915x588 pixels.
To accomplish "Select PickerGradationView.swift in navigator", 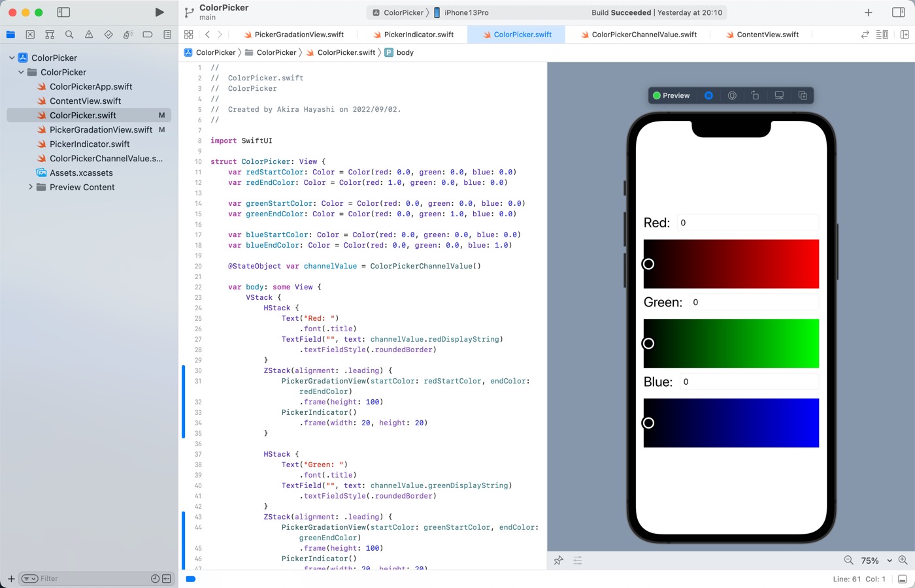I will click(x=101, y=129).
